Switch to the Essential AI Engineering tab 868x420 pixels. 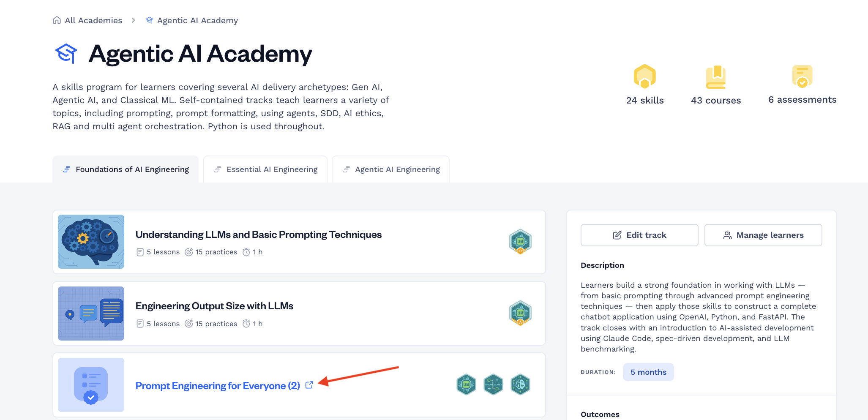coord(265,169)
